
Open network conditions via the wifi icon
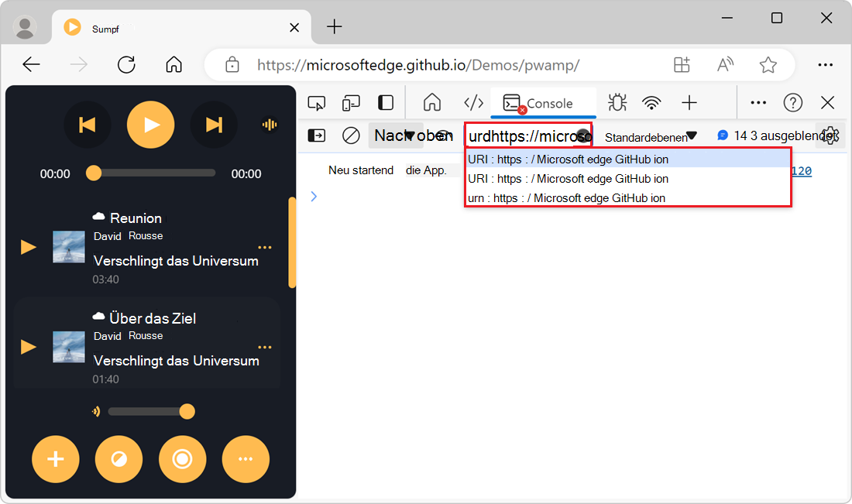coord(651,101)
